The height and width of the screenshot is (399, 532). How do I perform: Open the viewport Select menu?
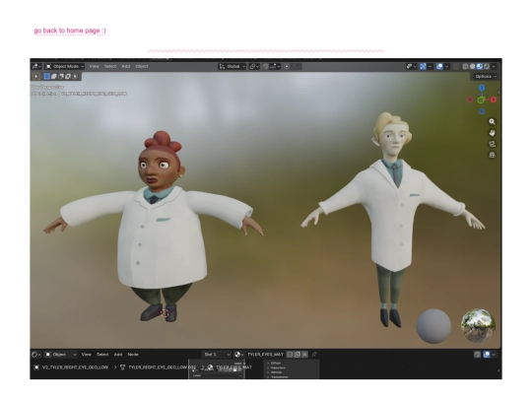coord(110,67)
